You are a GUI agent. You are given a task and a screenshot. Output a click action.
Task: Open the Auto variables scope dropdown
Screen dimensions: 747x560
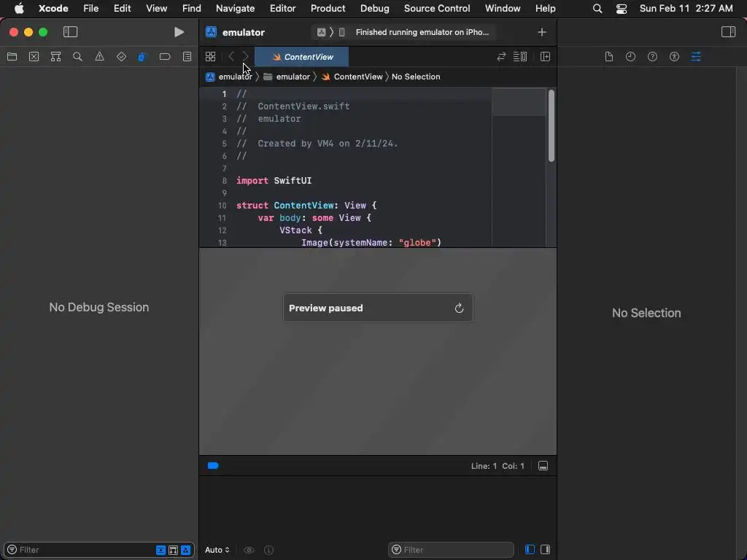coord(217,550)
